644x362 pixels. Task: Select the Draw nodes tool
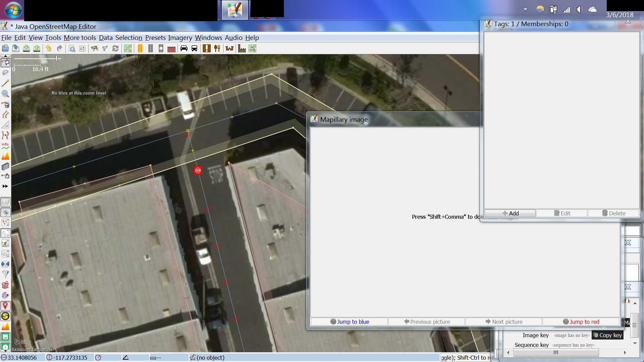(x=5, y=83)
